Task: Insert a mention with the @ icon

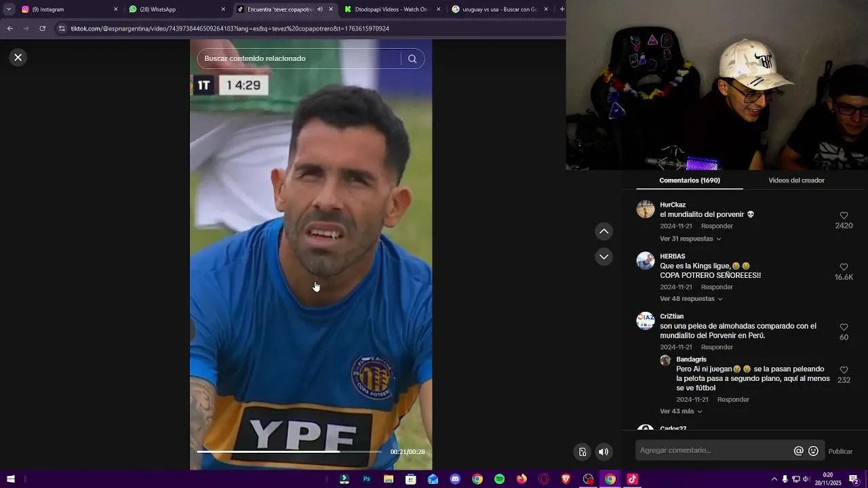Action: pos(799,451)
